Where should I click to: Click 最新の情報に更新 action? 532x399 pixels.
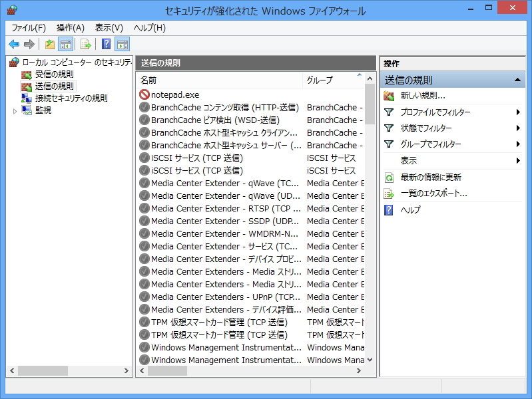(x=431, y=178)
